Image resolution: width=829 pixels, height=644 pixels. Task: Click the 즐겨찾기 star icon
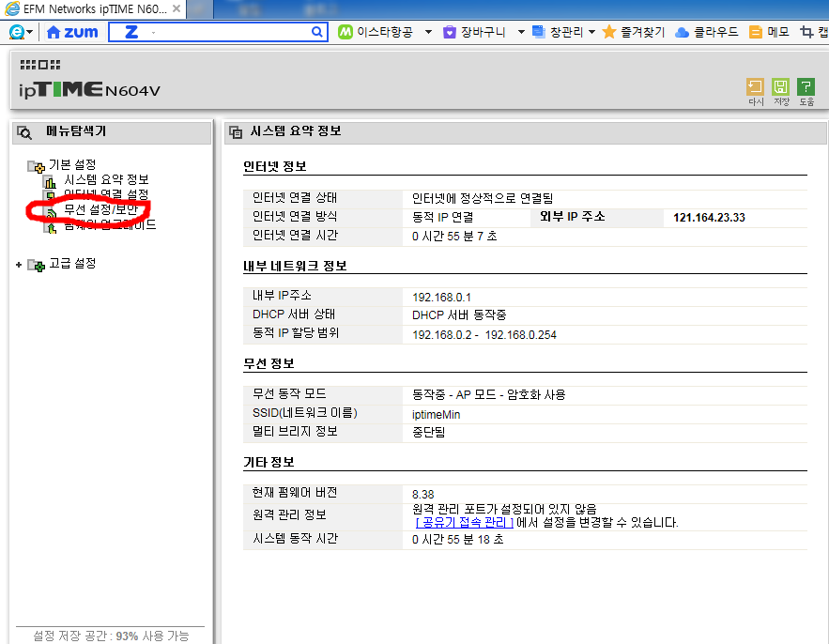pos(609,32)
